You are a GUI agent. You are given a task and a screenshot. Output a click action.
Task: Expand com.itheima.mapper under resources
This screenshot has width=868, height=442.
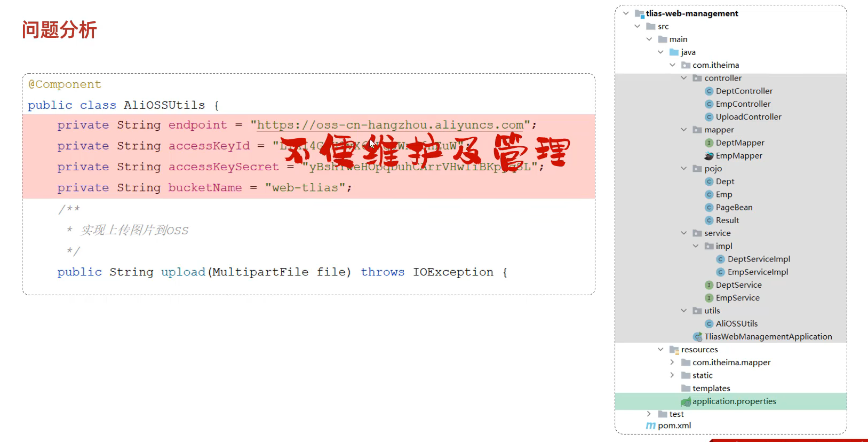tap(672, 362)
